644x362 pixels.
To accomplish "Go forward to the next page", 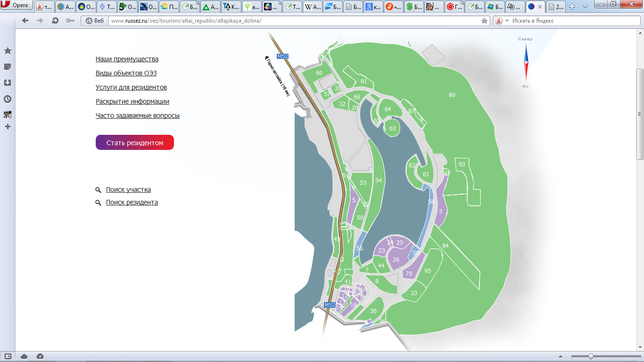I will [x=40, y=21].
